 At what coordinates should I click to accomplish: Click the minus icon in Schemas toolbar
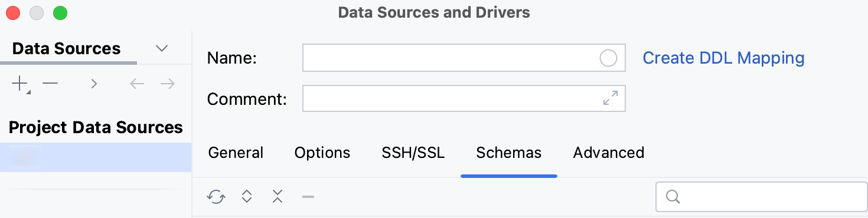click(308, 197)
